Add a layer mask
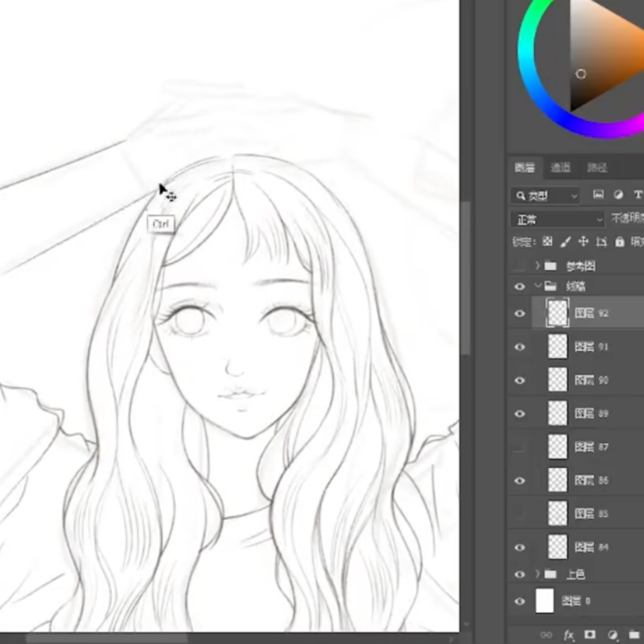The height and width of the screenshot is (644, 644). click(x=589, y=634)
